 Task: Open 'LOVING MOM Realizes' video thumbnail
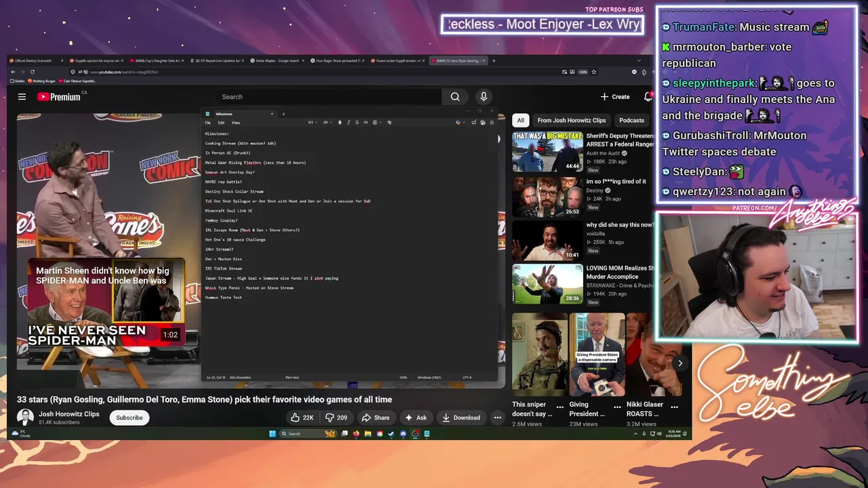[547, 283]
